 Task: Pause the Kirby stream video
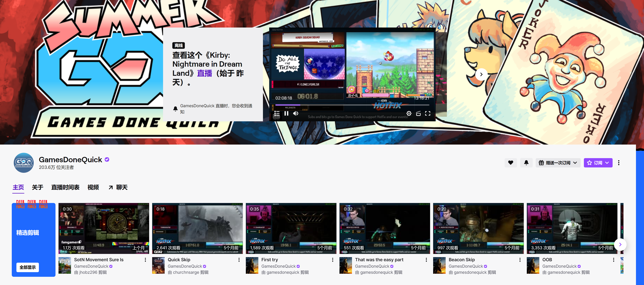click(x=286, y=113)
